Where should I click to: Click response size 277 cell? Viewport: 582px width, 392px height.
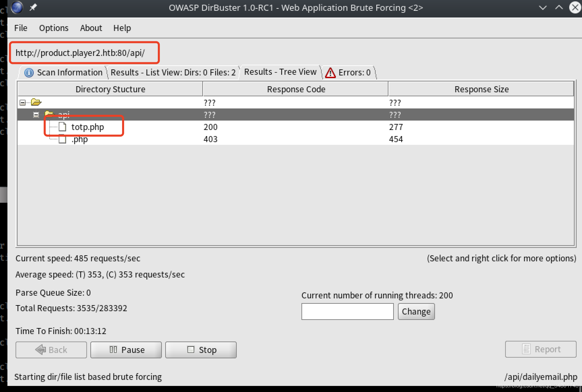[396, 127]
